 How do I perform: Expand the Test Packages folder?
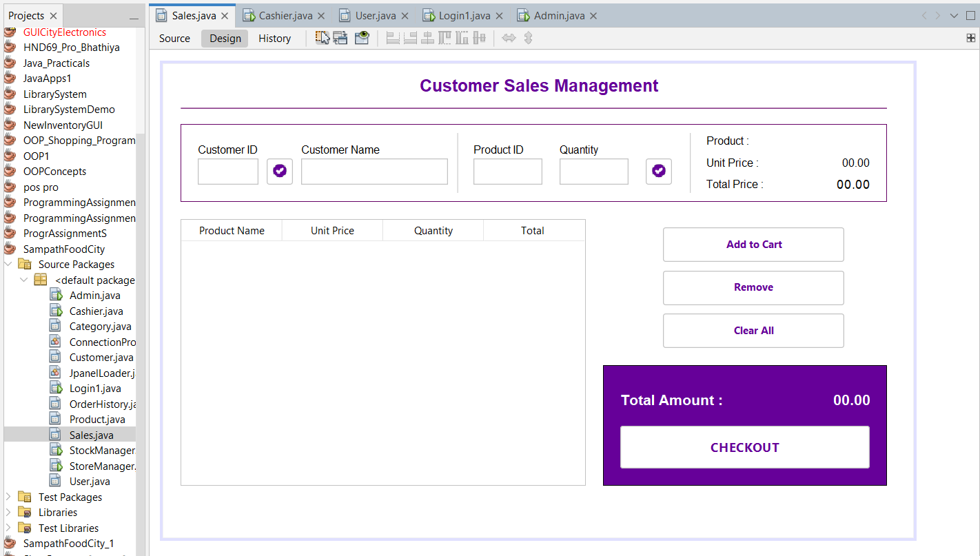coord(9,497)
